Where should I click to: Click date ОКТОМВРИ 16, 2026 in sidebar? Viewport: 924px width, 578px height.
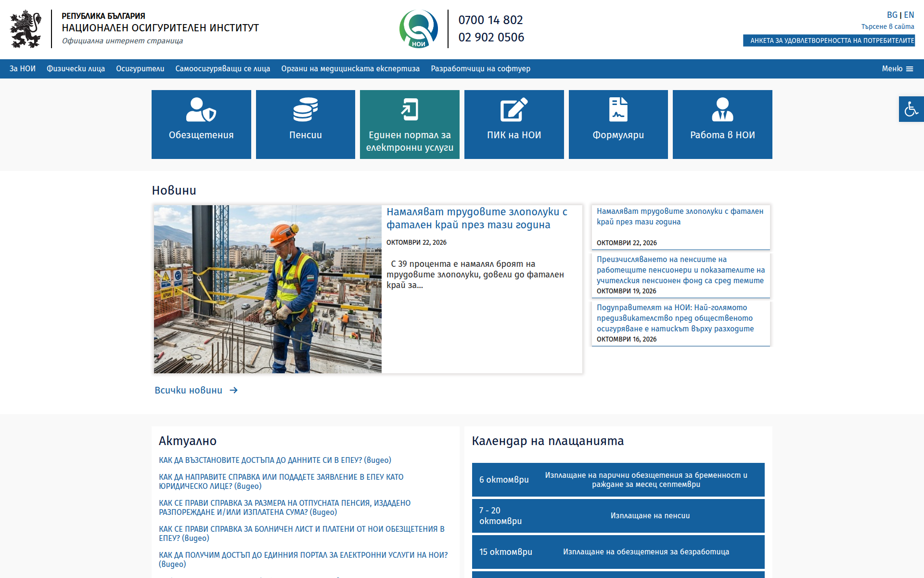coord(626,339)
